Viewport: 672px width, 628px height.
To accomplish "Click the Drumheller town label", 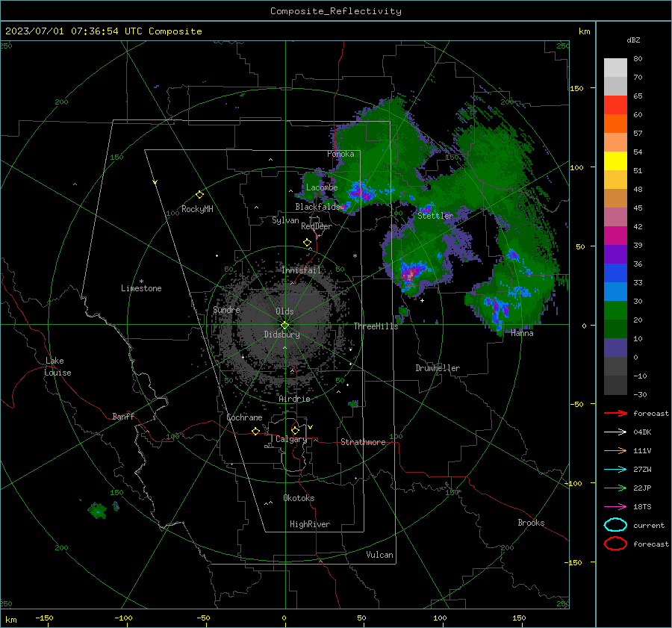I will [438, 368].
